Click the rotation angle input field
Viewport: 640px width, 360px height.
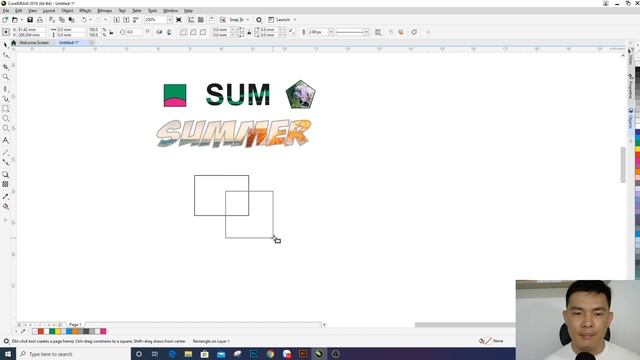click(134, 32)
